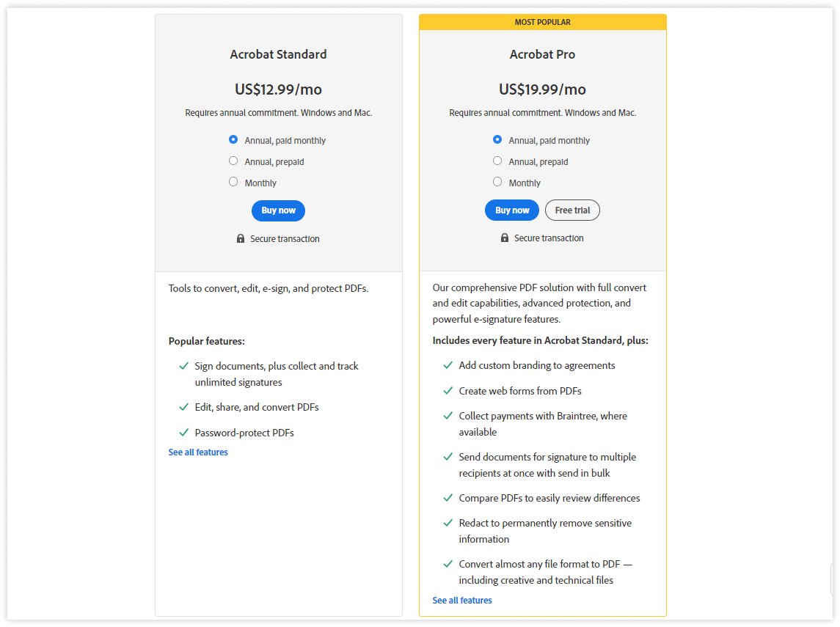The height and width of the screenshot is (627, 840).
Task: Select Monthly billing for Acrobat Pro
Action: [x=497, y=182]
